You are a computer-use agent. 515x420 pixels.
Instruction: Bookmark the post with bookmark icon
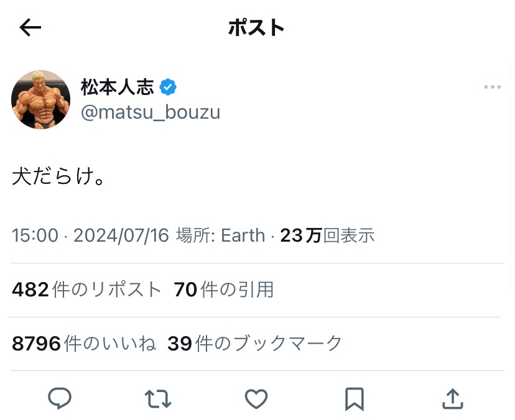pos(354,398)
